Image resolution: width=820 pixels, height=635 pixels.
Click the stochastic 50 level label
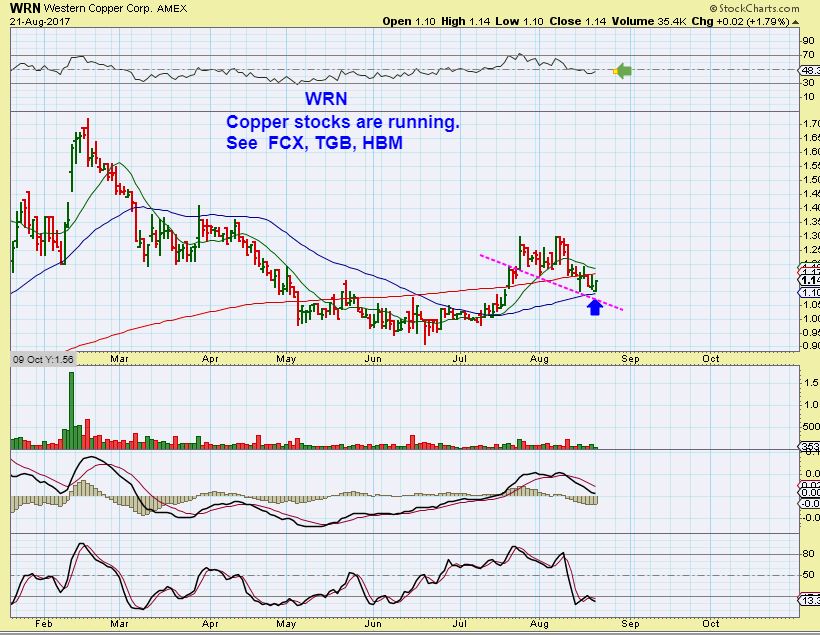tap(808, 575)
